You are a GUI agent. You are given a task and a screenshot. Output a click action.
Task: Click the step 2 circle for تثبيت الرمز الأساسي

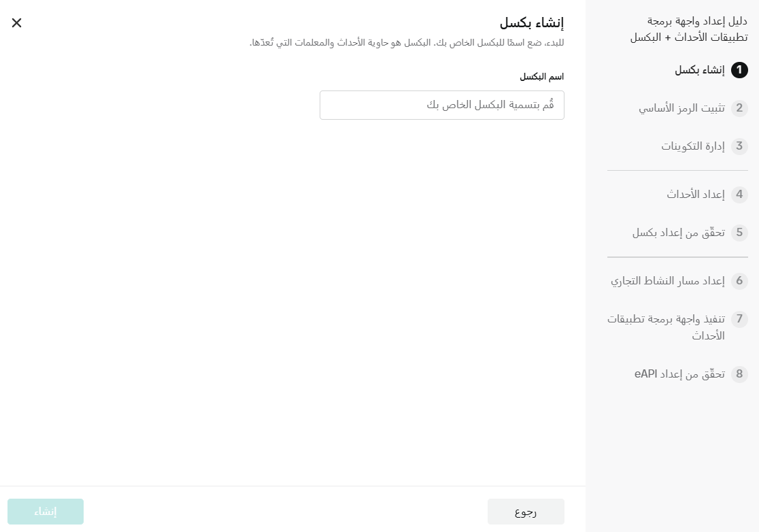point(739,108)
